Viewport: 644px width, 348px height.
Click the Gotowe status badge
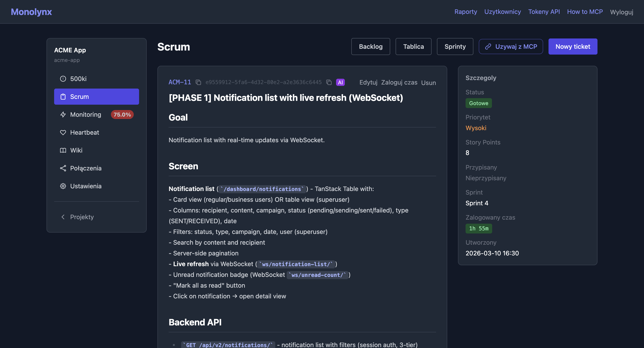(x=479, y=103)
